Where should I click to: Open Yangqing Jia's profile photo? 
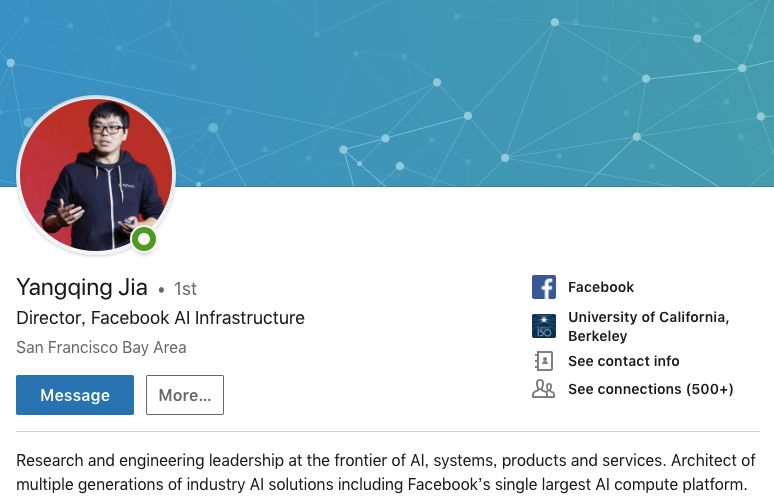(96, 175)
